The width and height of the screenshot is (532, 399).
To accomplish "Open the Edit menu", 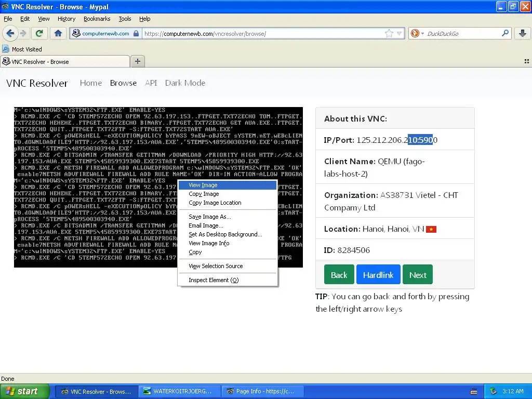I will click(25, 19).
